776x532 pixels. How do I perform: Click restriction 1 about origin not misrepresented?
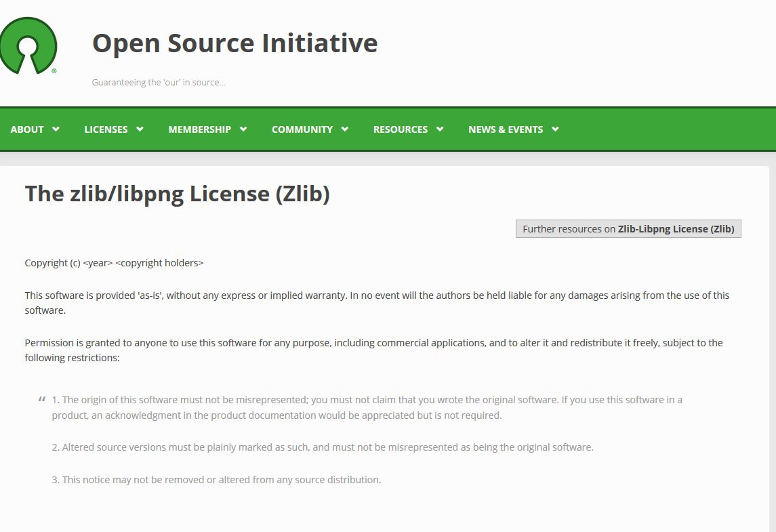tap(367, 407)
